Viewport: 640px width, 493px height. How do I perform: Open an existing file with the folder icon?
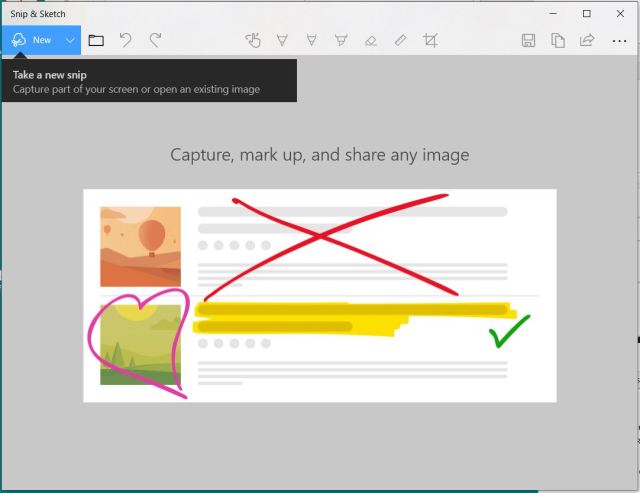(96, 40)
